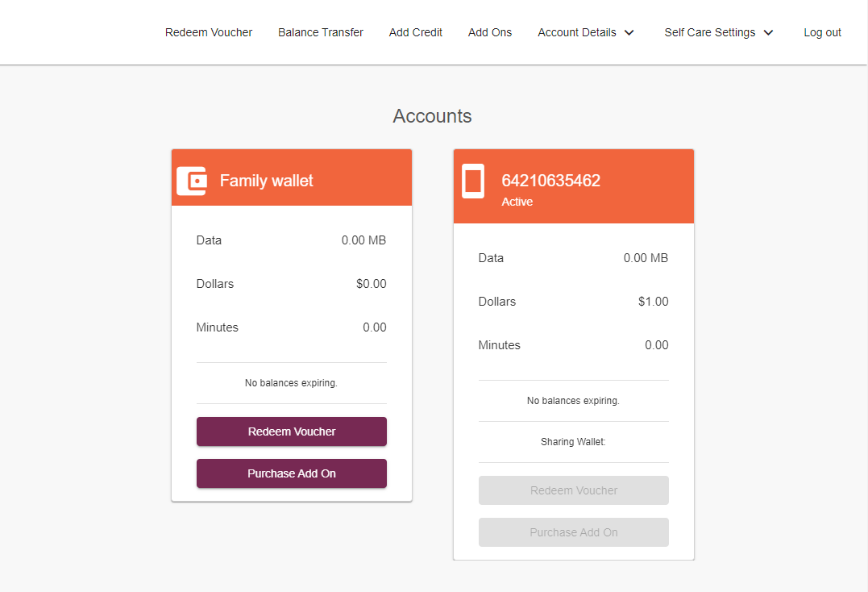This screenshot has height=592, width=868.
Task: Click Purchase Add On in Family wallet
Action: tap(292, 473)
